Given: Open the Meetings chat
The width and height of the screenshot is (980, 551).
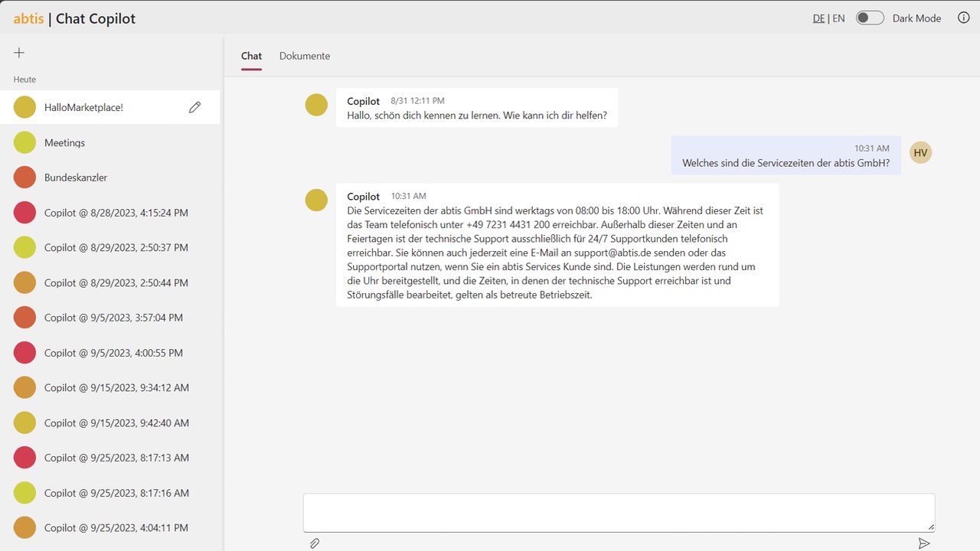Looking at the screenshot, I should click(109, 142).
